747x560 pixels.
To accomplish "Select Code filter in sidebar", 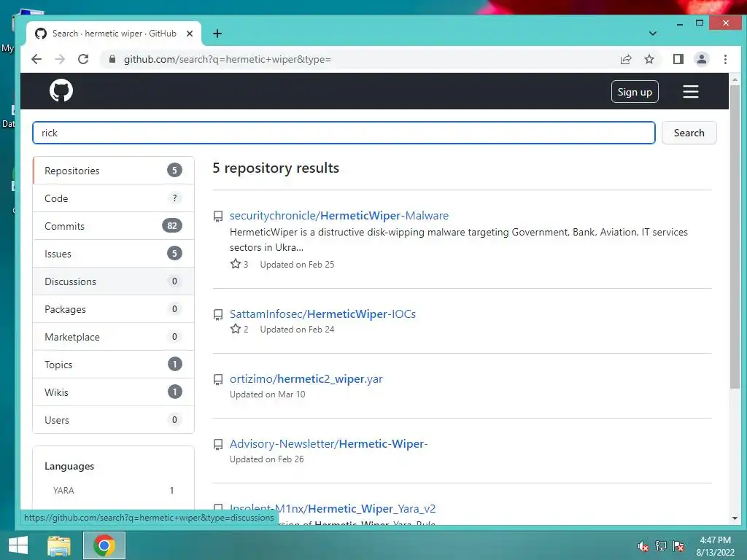I will [x=113, y=198].
